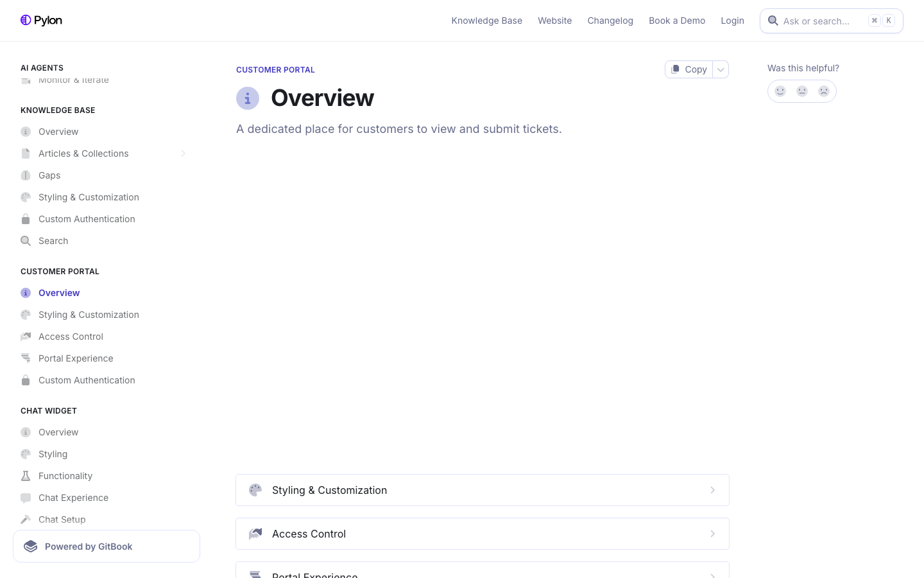Click the happy face feedback icon
This screenshot has height=578, width=924.
(x=780, y=91)
